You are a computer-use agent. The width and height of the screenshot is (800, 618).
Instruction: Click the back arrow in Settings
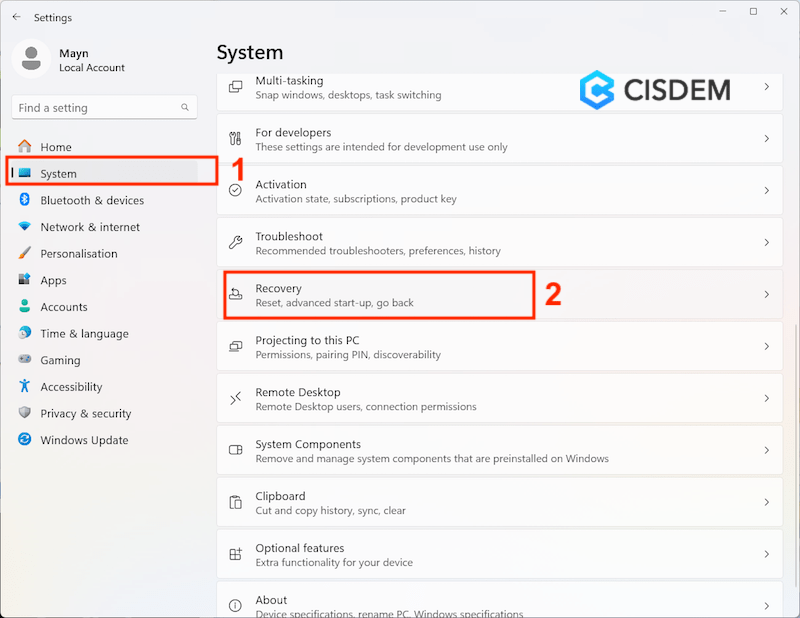click(x=16, y=17)
